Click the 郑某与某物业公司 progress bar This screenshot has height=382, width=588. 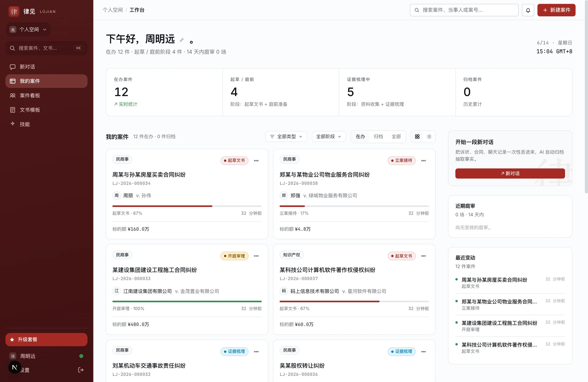click(x=354, y=206)
